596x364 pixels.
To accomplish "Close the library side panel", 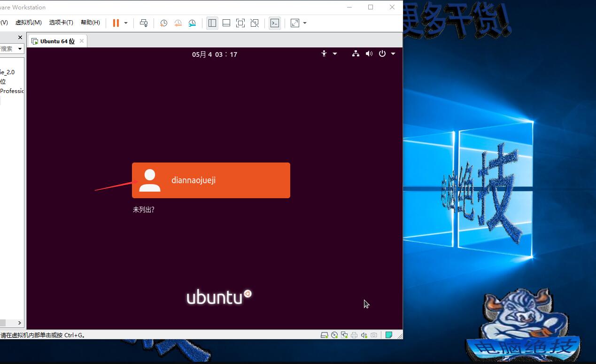I will pos(20,37).
